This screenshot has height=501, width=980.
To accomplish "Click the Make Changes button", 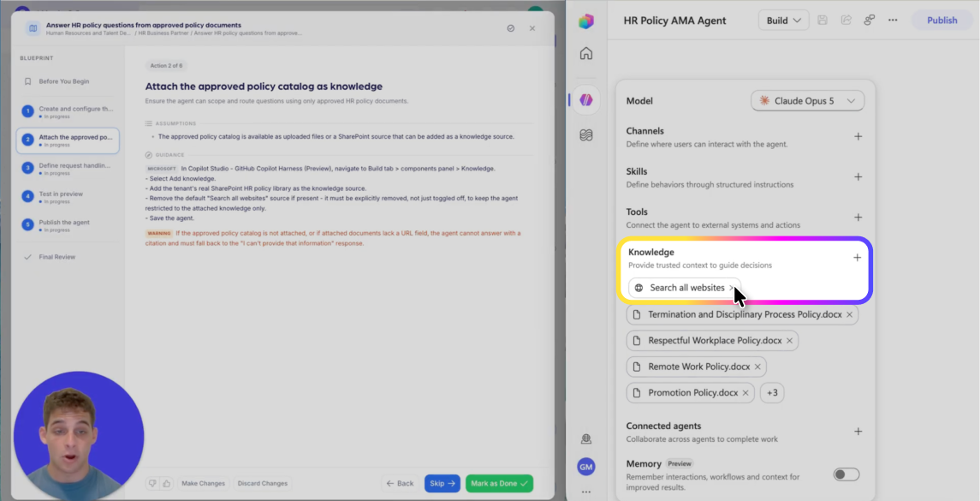I will pyautogui.click(x=203, y=484).
